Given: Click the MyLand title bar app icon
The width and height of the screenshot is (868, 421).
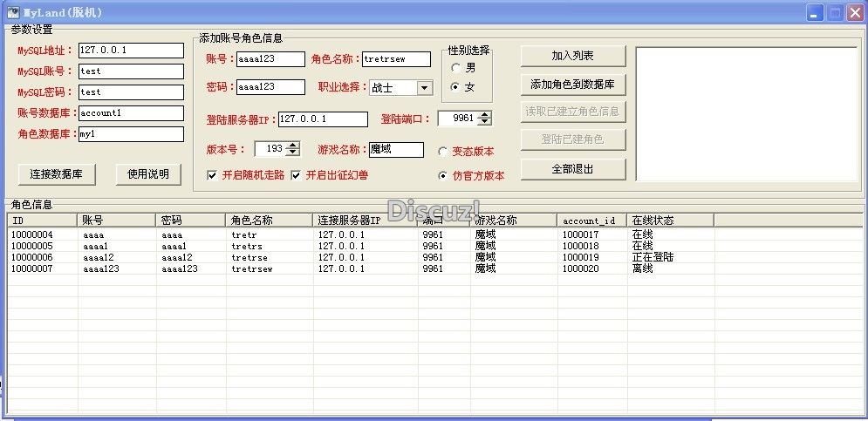Looking at the screenshot, I should click(x=13, y=12).
